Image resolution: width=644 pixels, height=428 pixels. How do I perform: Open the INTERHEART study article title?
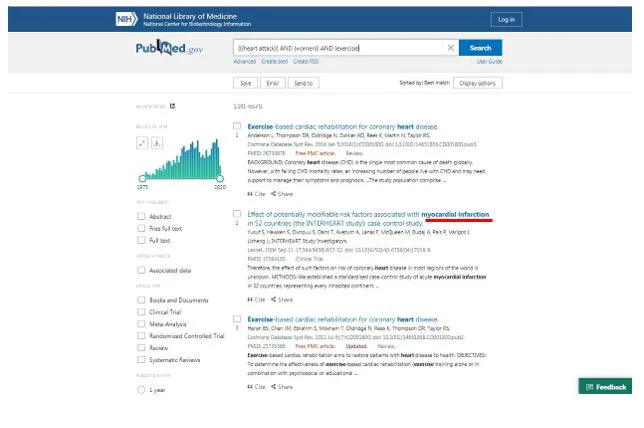point(368,219)
